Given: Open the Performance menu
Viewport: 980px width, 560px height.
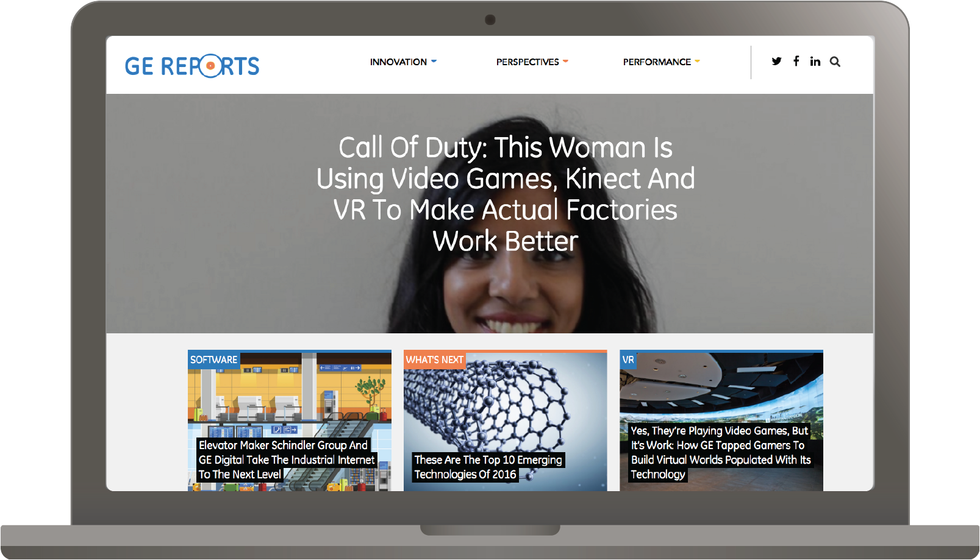Looking at the screenshot, I should click(x=657, y=62).
